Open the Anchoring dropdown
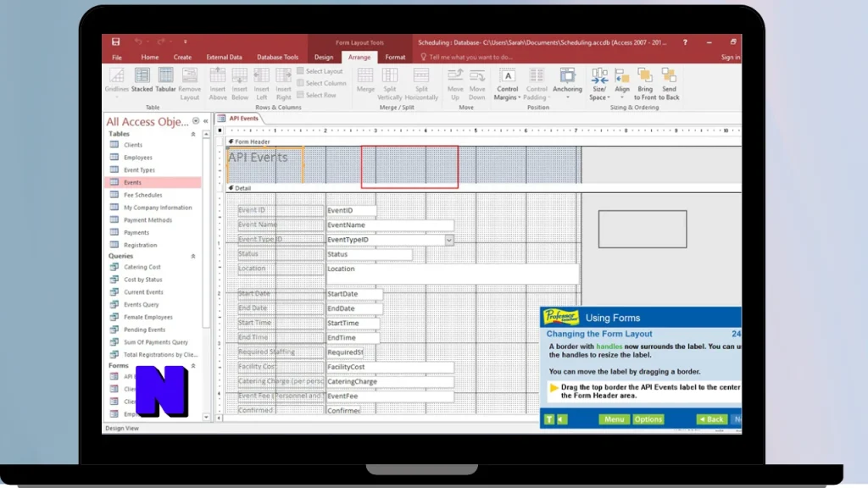868x488 pixels. [567, 84]
